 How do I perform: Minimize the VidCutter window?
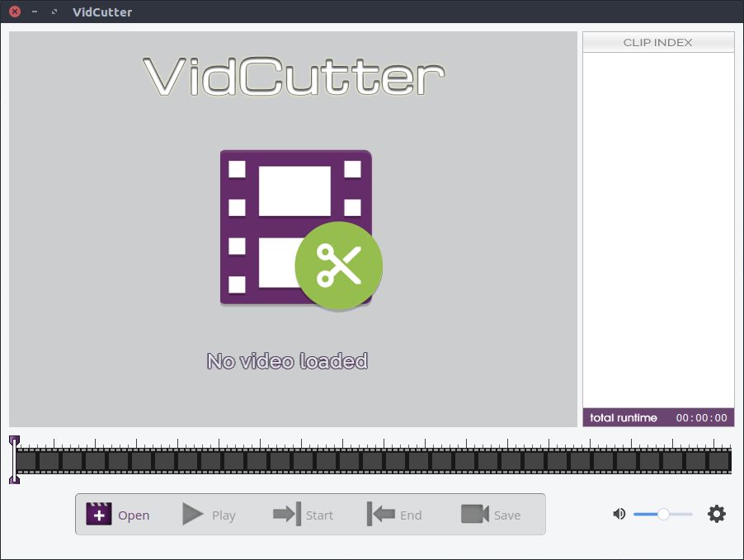pos(35,12)
